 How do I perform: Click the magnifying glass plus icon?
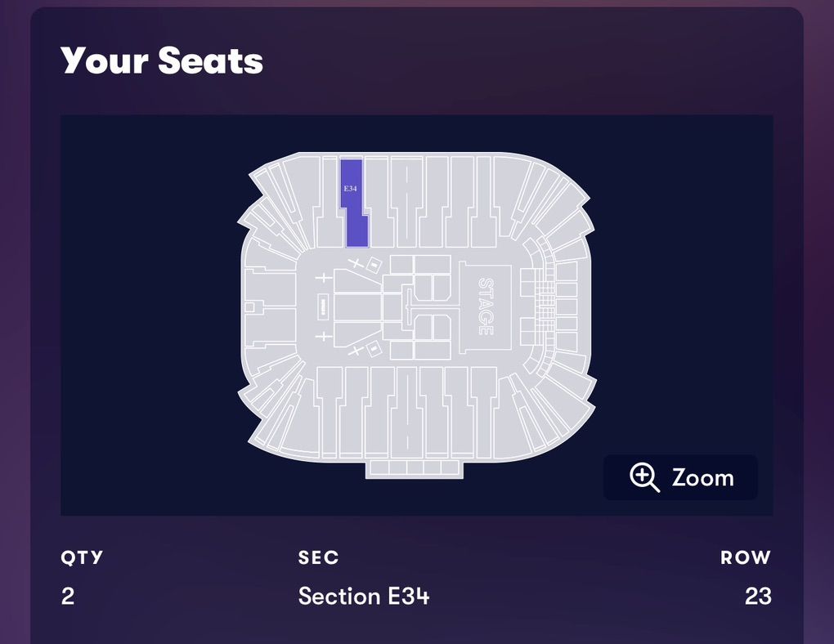(644, 477)
